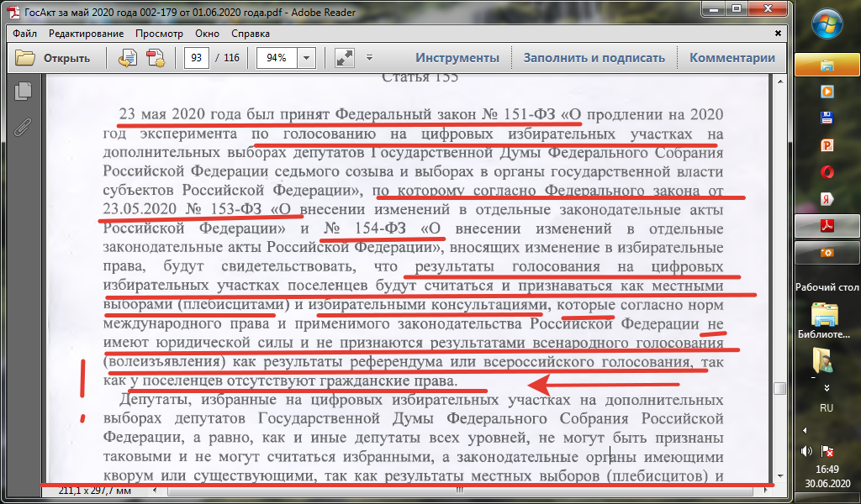Open the Yandex browser taskbar icon
The image size is (861, 504).
coord(827,199)
